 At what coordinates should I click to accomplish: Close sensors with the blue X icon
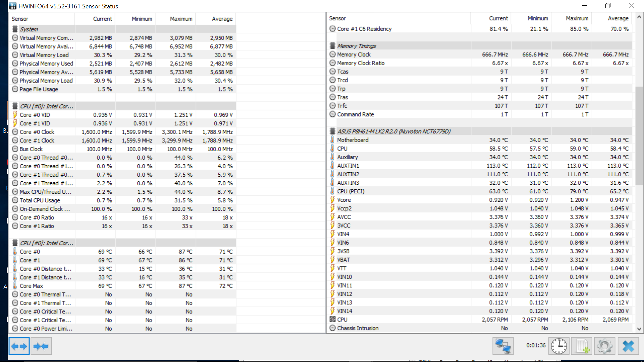[628, 346]
